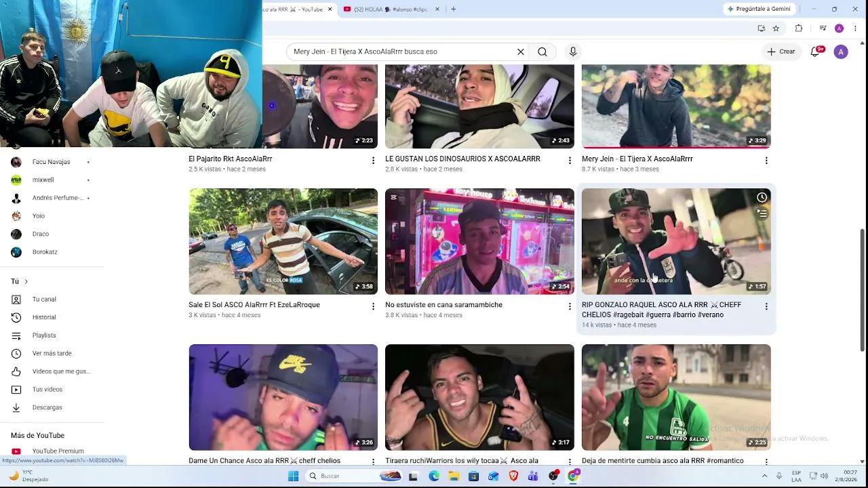868x488 pixels.
Task: Open options for Dame Un Chance video
Action: click(x=373, y=462)
